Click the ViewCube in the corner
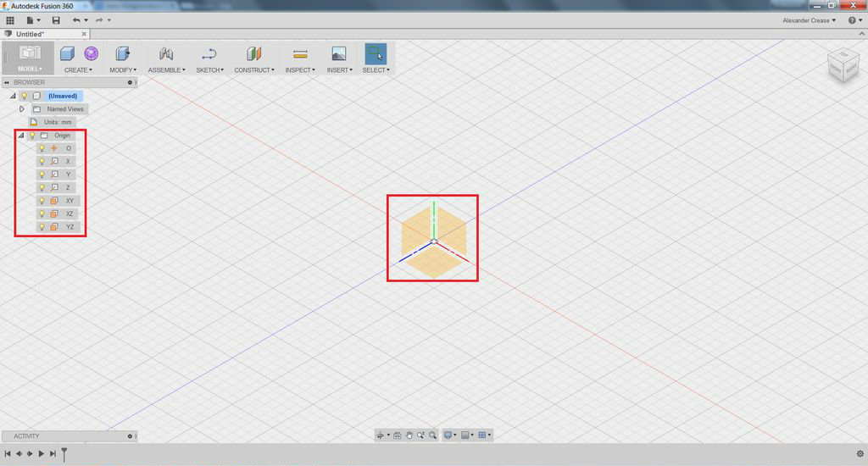Screen dimensions: 868x466 point(843,66)
